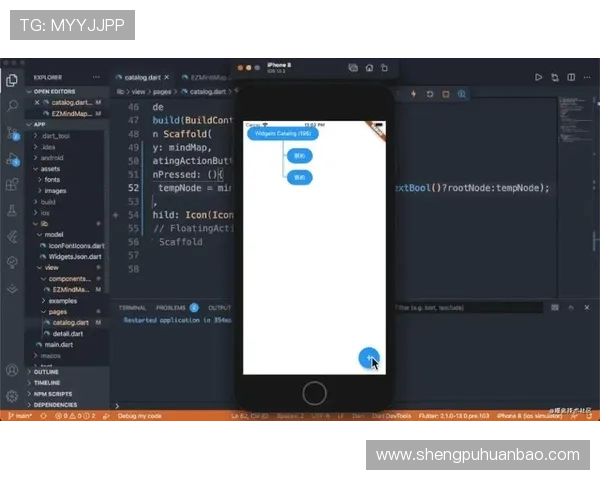This screenshot has height=480, width=600.
Task: Click the red stop debugging icon
Action: (446, 94)
